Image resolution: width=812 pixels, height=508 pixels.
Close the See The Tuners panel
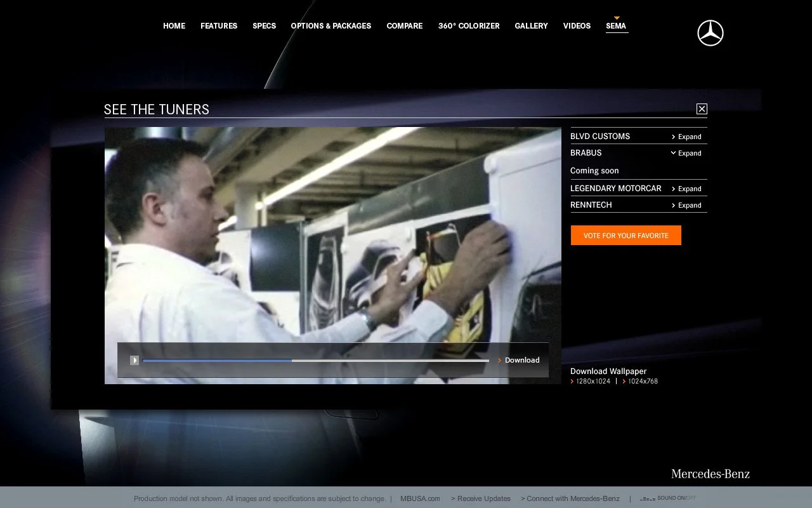(x=702, y=109)
